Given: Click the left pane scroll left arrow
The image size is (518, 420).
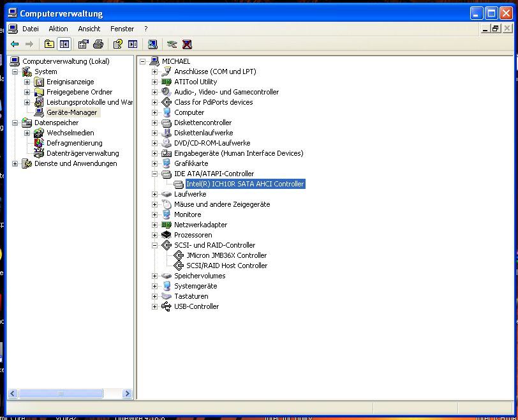Looking at the screenshot, I should coord(13,393).
